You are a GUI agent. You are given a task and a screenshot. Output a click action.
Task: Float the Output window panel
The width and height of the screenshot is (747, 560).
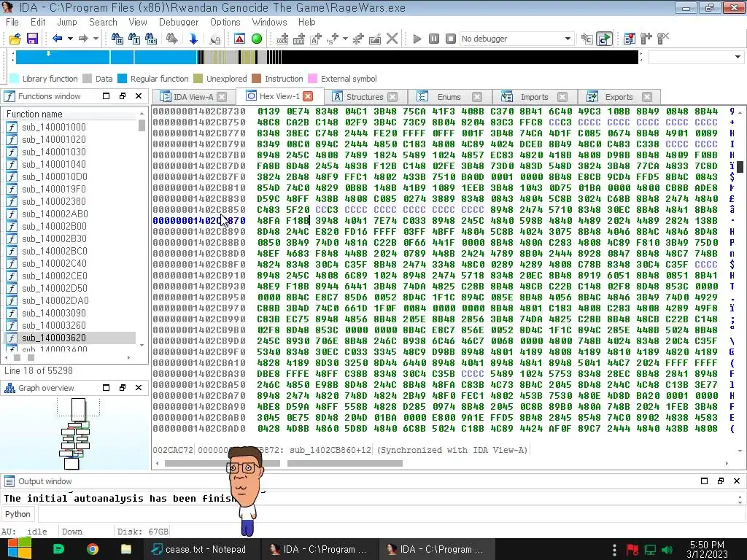pos(720,481)
